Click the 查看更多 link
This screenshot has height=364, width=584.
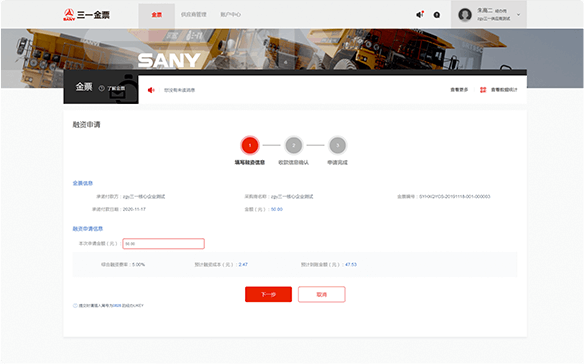click(459, 90)
